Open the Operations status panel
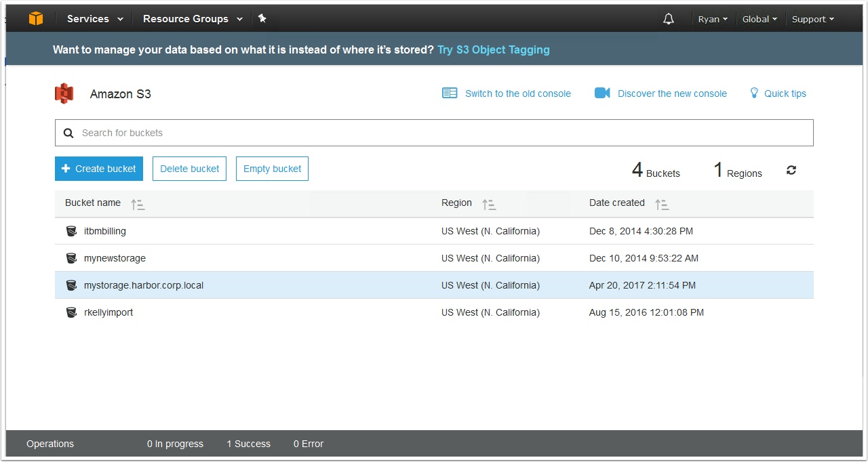 (x=50, y=444)
